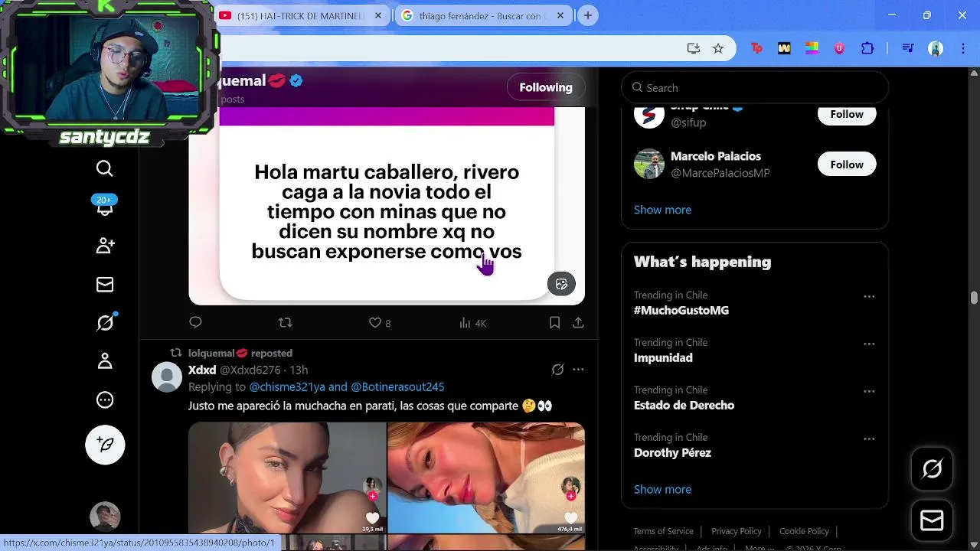Open more options on Xdxd post
This screenshot has width=980, height=551.
(x=578, y=370)
